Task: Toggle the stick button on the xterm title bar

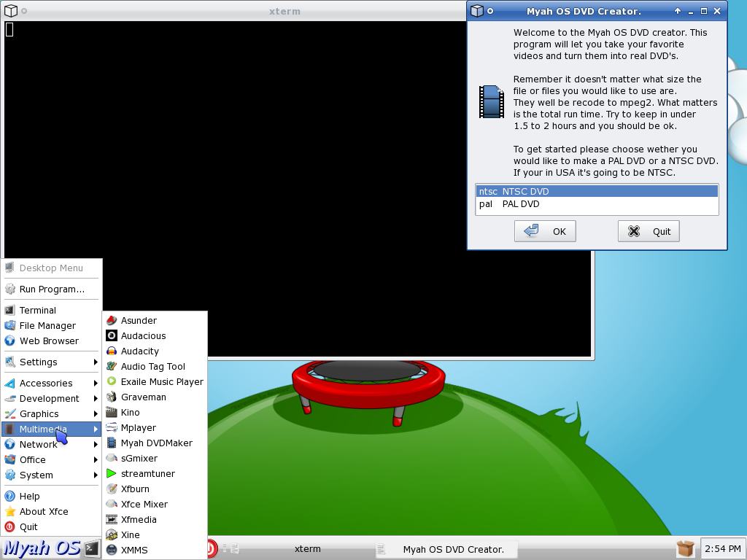Action: [x=24, y=11]
